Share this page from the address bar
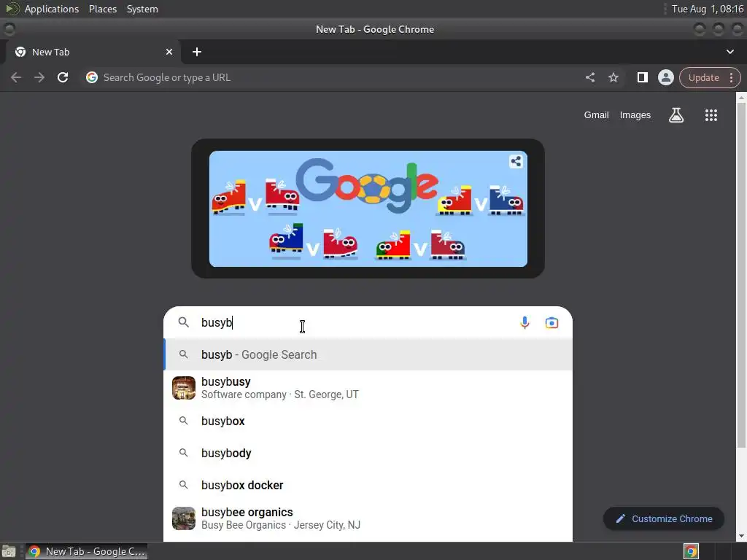747x560 pixels. (x=589, y=77)
